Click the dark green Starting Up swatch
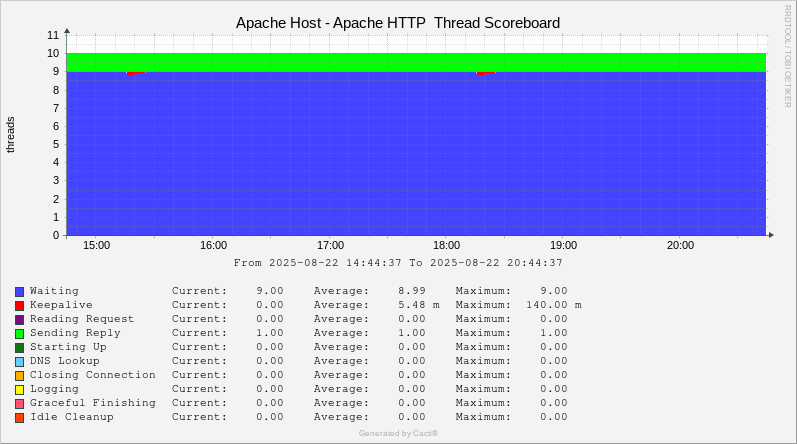The image size is (797, 444). click(19, 347)
